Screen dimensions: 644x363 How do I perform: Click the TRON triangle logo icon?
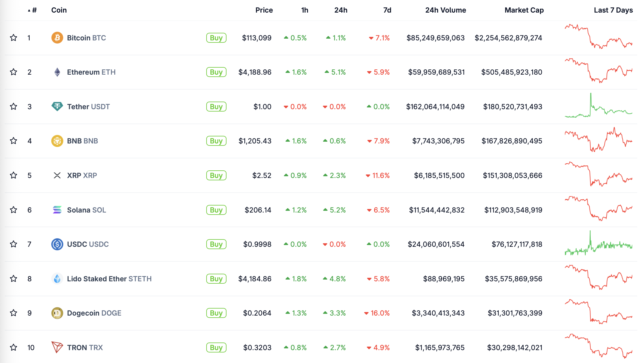pyautogui.click(x=57, y=347)
